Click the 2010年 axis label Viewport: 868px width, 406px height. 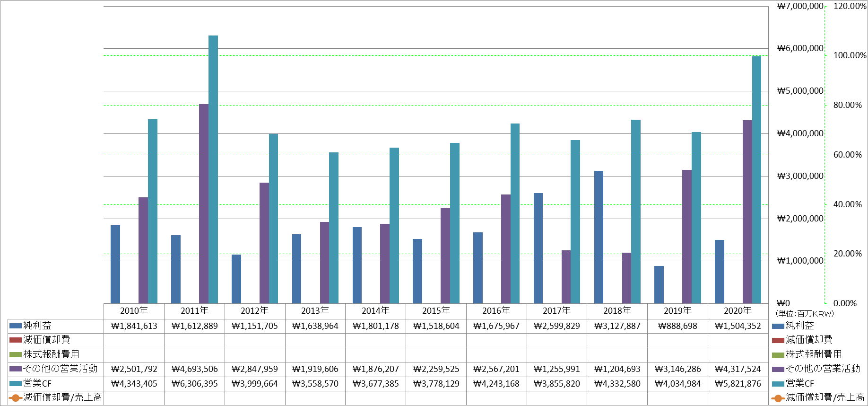(134, 310)
